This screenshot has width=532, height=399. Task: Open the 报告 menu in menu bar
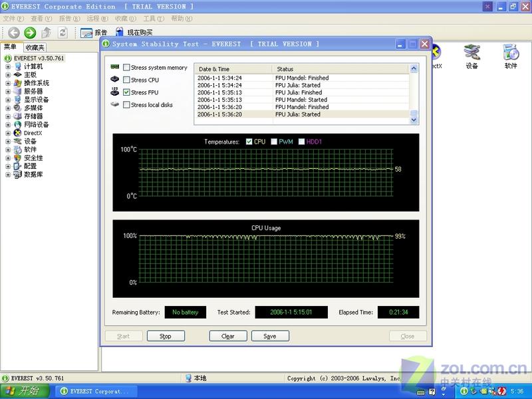point(69,19)
